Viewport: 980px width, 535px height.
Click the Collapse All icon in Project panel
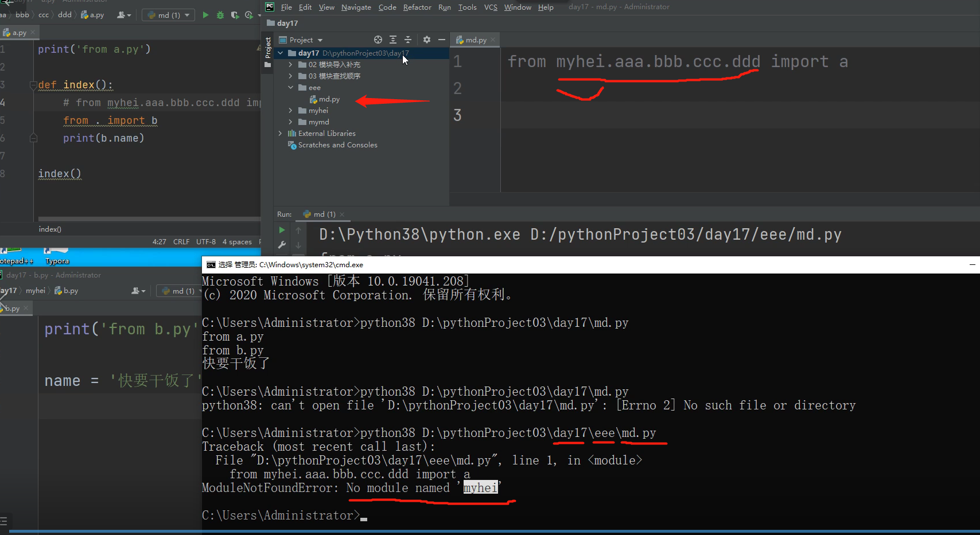(408, 40)
